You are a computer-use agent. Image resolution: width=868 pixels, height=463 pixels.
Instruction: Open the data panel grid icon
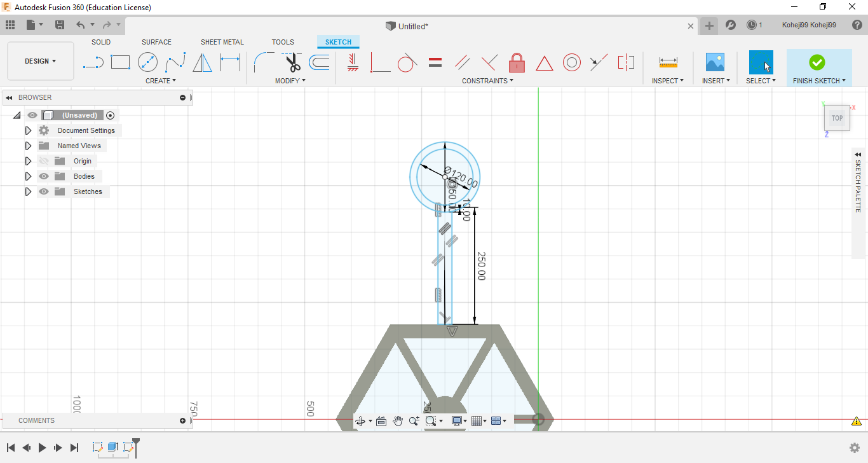(x=10, y=25)
